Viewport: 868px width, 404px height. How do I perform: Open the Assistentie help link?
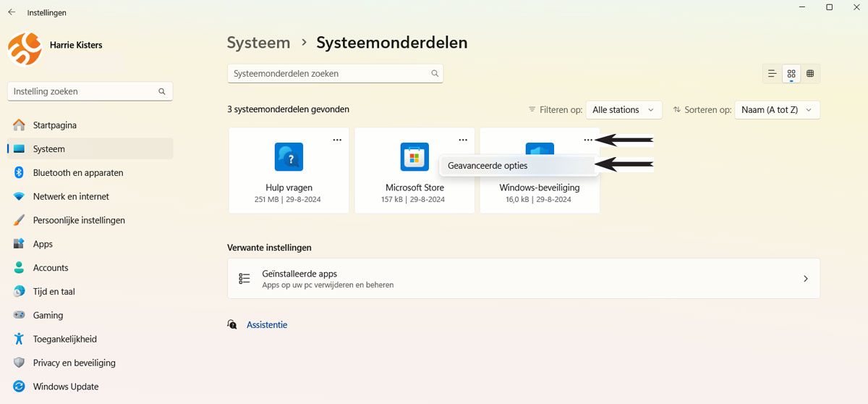[267, 325]
